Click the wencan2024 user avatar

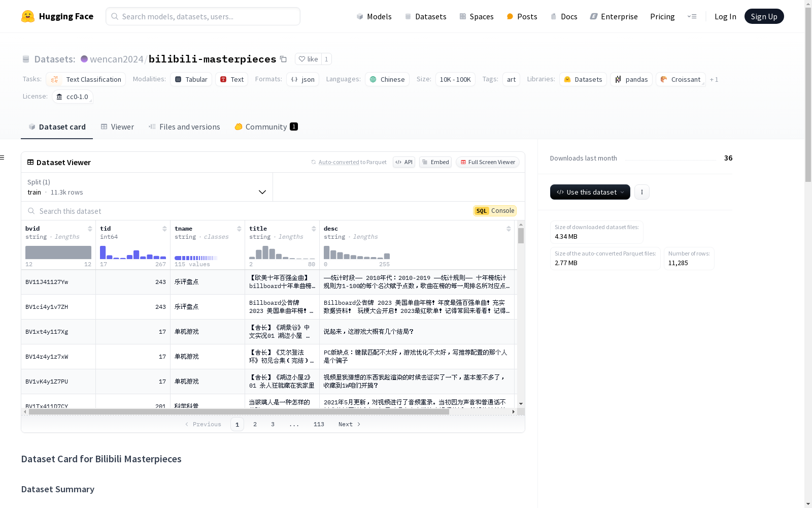click(84, 59)
